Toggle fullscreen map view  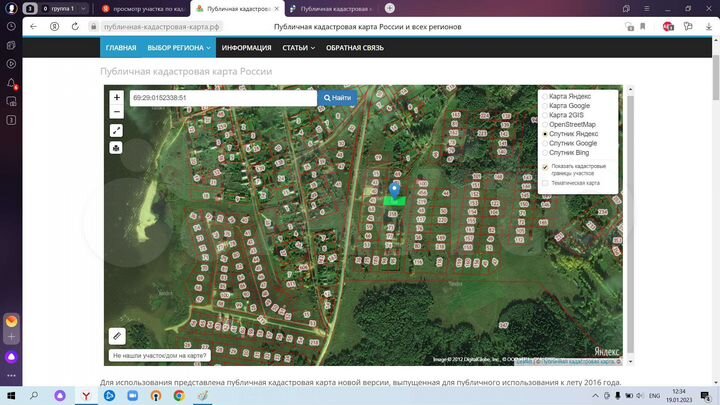point(117,131)
